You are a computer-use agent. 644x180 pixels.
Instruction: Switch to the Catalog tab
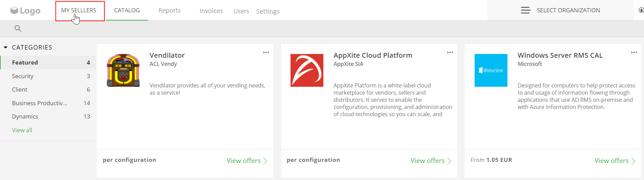tap(127, 10)
